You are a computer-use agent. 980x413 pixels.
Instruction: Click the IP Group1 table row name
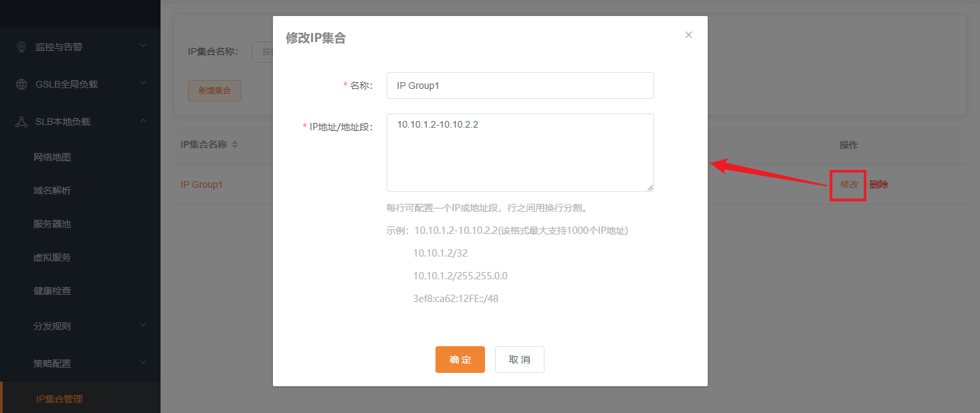click(x=201, y=184)
